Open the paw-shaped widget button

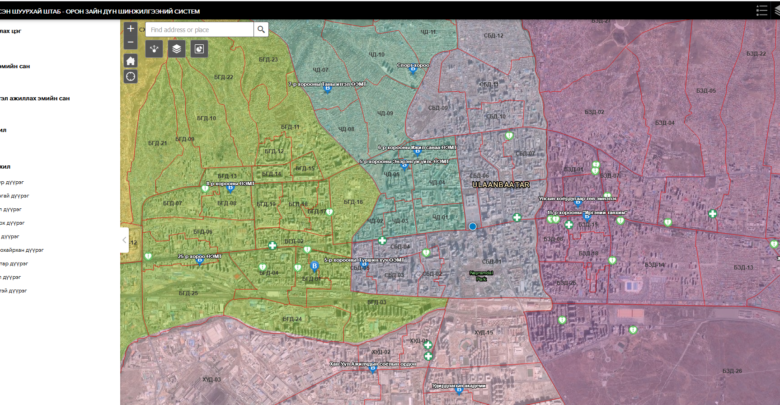154,48
